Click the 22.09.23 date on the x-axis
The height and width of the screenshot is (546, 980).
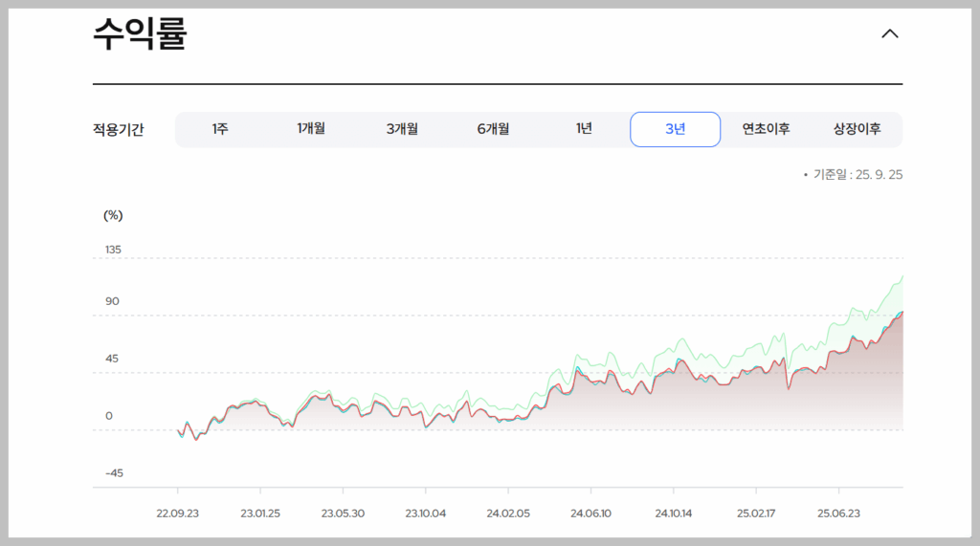point(178,513)
